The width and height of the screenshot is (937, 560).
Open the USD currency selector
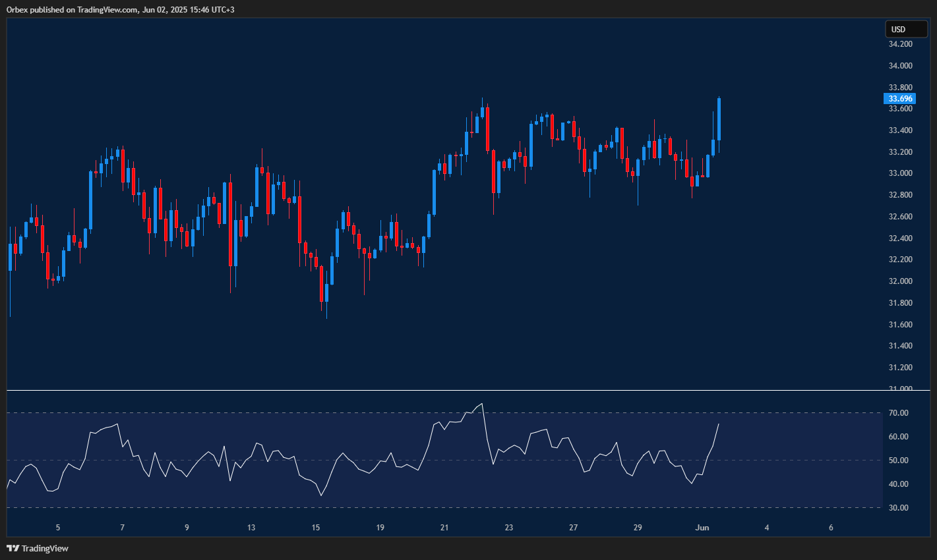point(906,29)
